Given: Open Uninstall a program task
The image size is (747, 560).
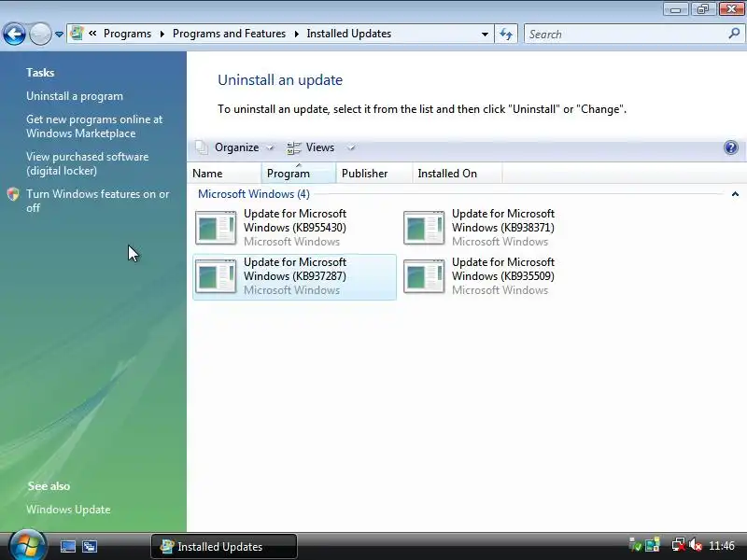Looking at the screenshot, I should [x=75, y=96].
